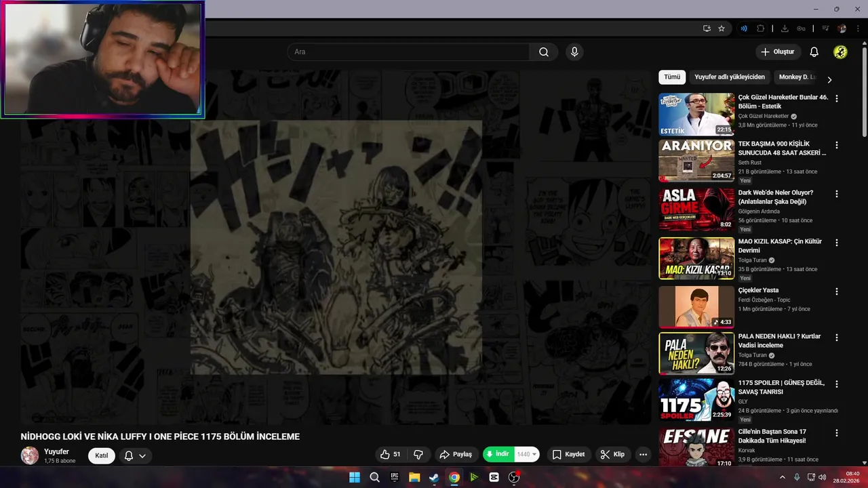Click the Klip button

(612, 454)
